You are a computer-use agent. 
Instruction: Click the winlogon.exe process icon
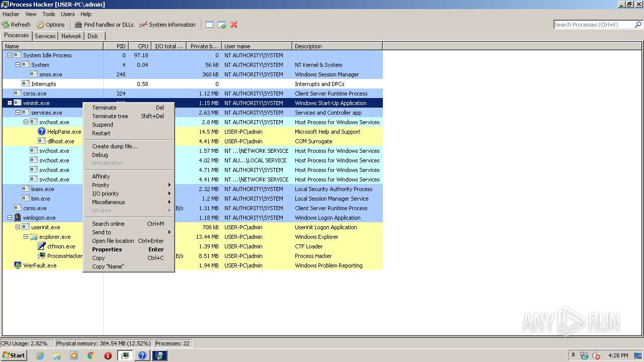click(x=18, y=218)
